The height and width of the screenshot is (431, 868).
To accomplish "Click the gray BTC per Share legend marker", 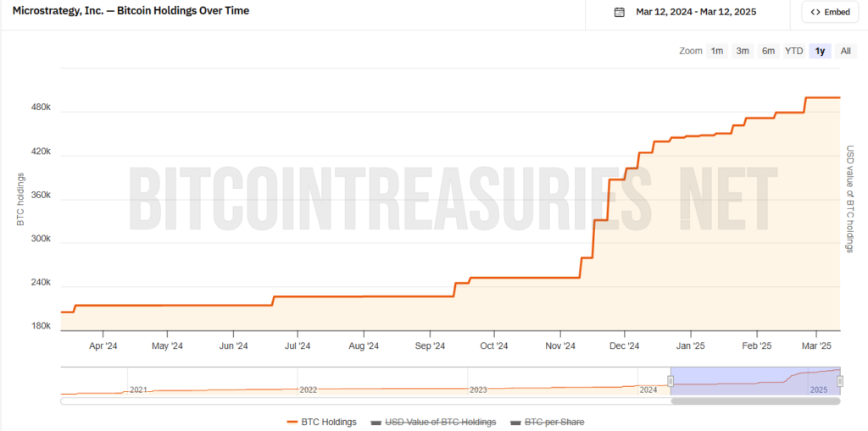I will pyautogui.click(x=516, y=422).
